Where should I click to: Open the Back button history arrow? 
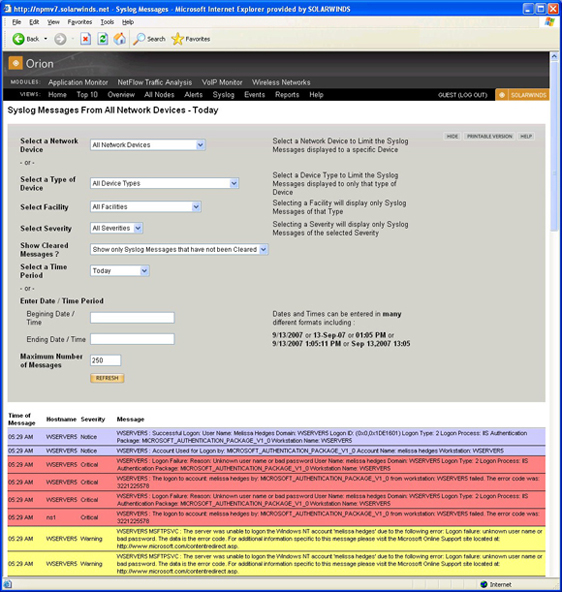point(46,39)
